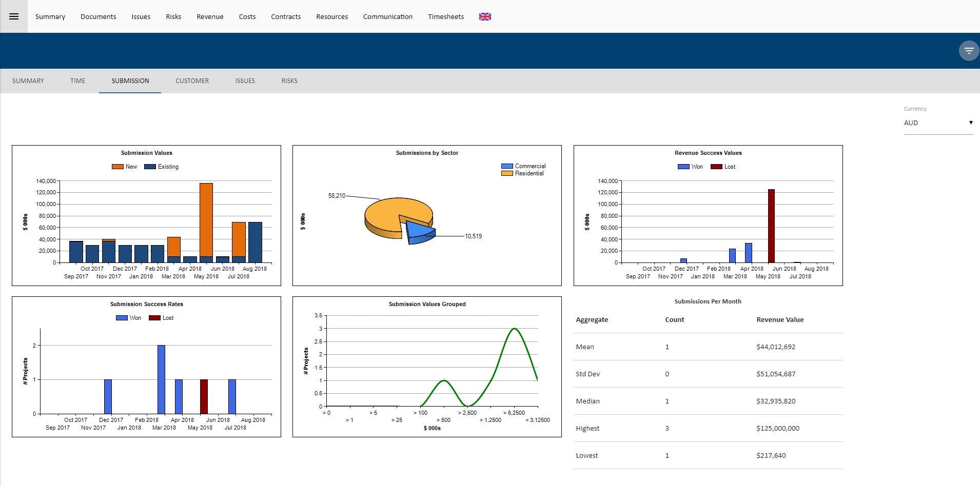Toggle the 'Existing' legend entry
The image size is (980, 486).
tap(150, 166)
